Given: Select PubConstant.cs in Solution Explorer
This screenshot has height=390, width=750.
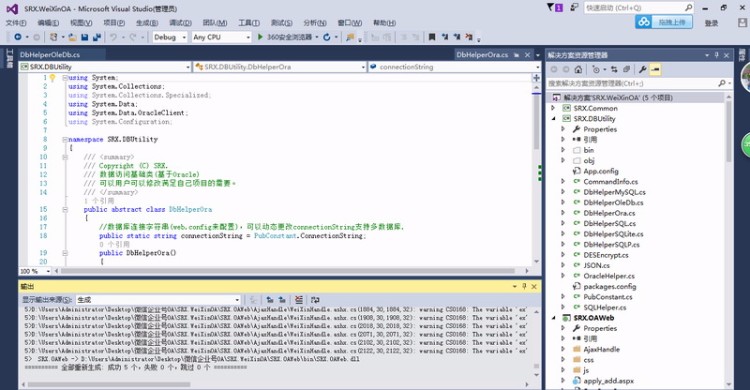Looking at the screenshot, I should pos(607,297).
